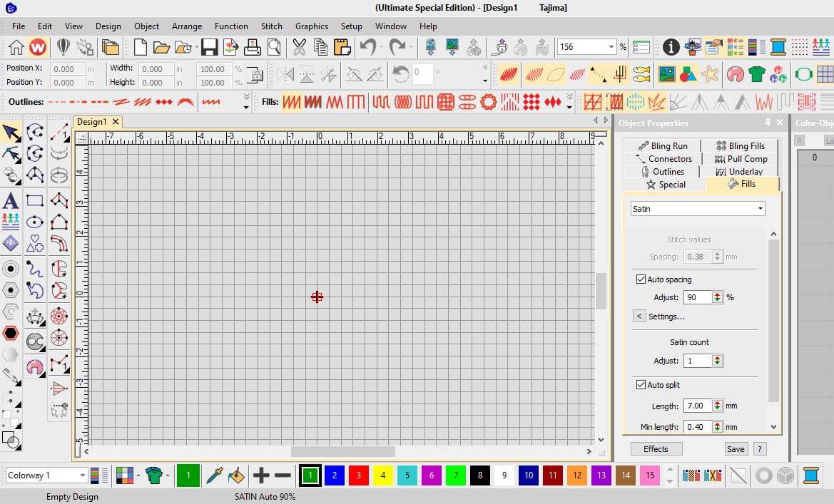Click the Home icon in the toolbar
The image size is (834, 504).
pyautogui.click(x=16, y=47)
